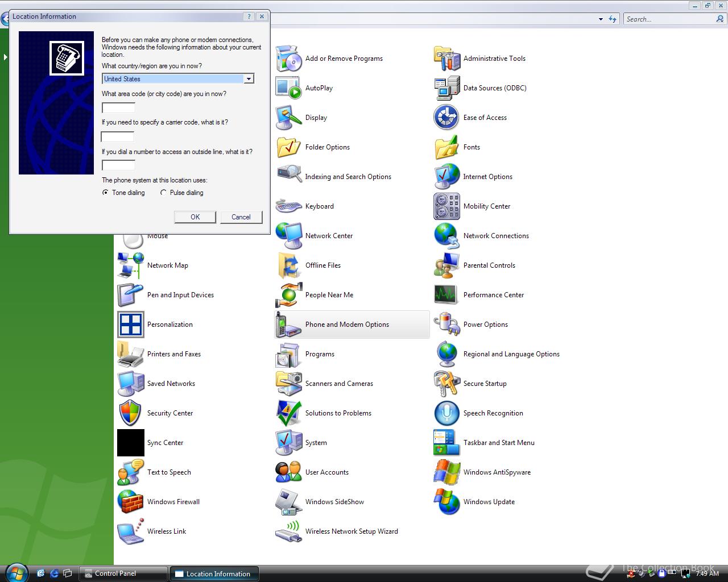Open Taskbar and Start Menu icon
This screenshot has height=582, width=728.
447,443
